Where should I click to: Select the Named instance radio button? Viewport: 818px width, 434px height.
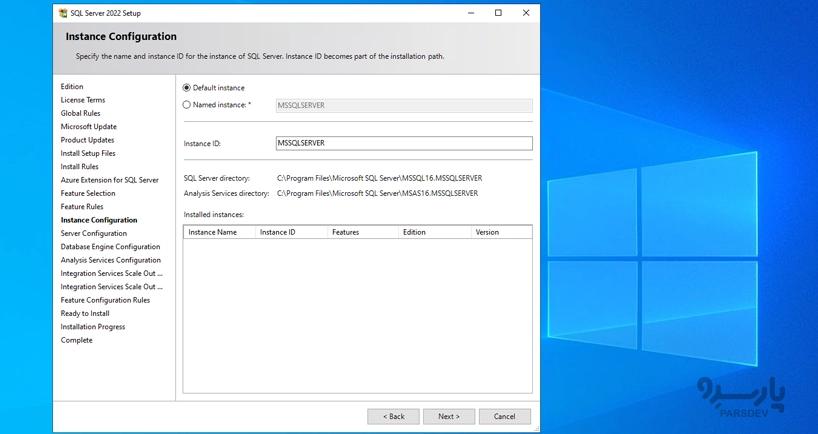[x=187, y=105]
